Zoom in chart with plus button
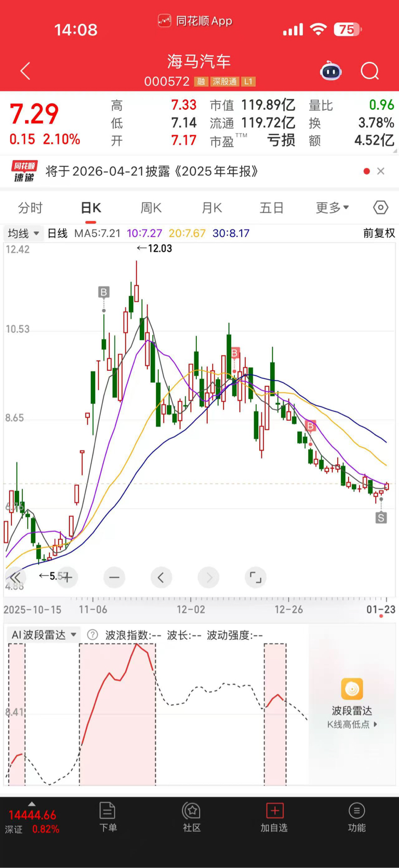This screenshot has width=399, height=868. click(67, 577)
